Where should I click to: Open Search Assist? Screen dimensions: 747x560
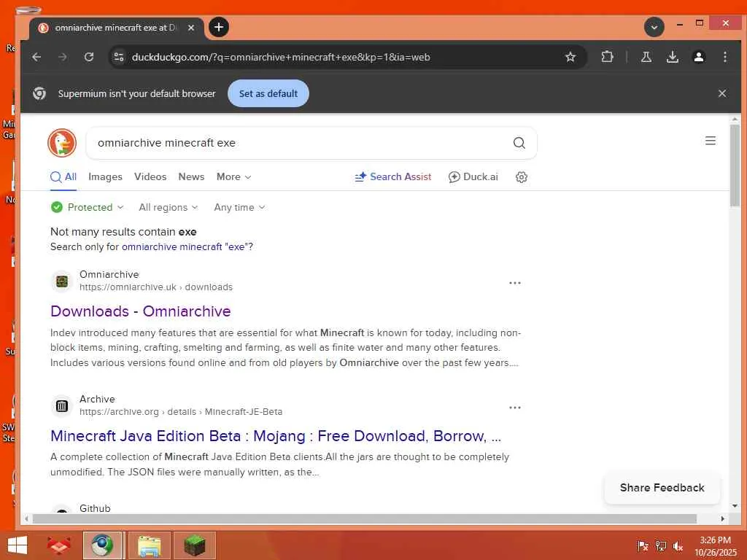coord(393,176)
